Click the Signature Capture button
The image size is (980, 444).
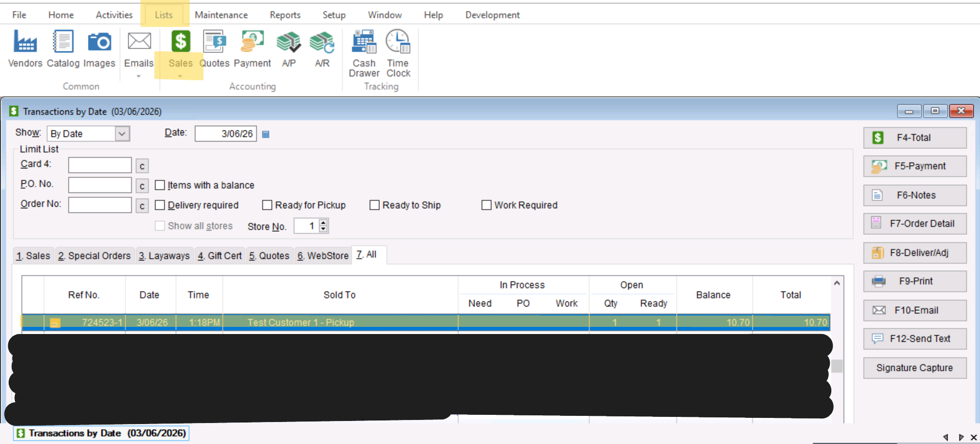(x=914, y=368)
